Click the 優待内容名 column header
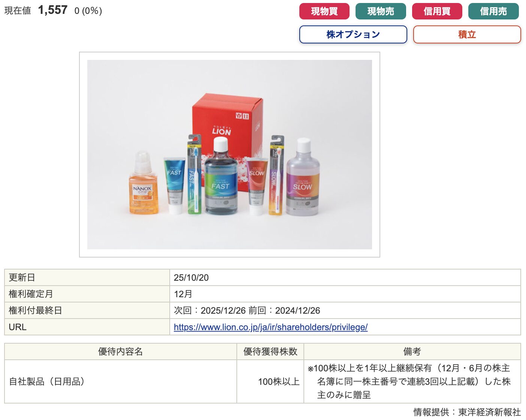This screenshot has width=526, height=420. pos(121,351)
